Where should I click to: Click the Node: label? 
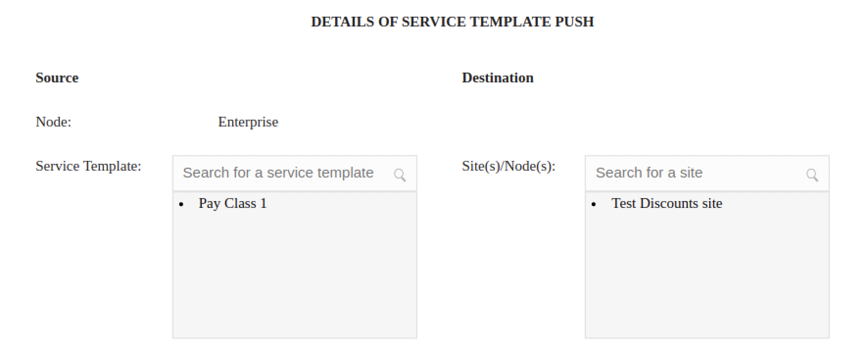point(53,122)
